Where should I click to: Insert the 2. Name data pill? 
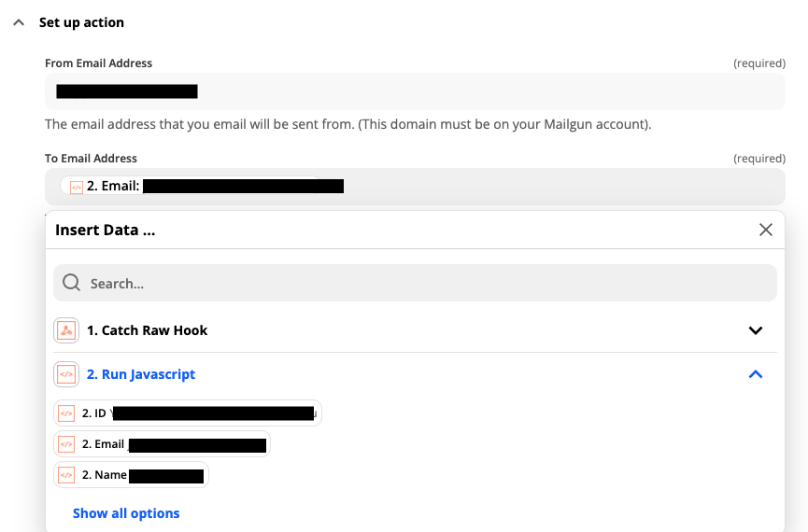coord(131,475)
